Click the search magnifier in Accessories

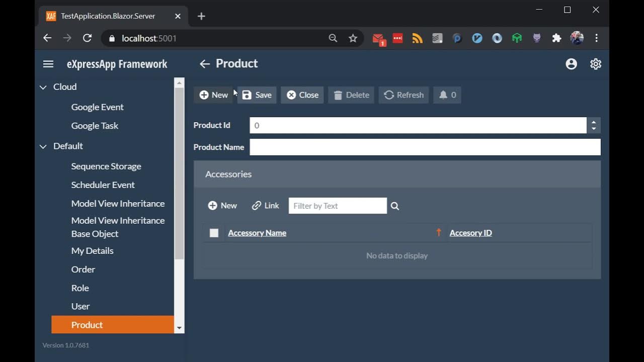pyautogui.click(x=395, y=206)
